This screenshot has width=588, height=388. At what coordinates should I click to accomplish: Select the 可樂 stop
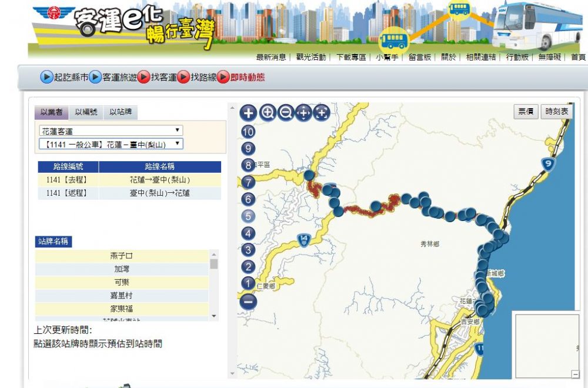coord(122,282)
